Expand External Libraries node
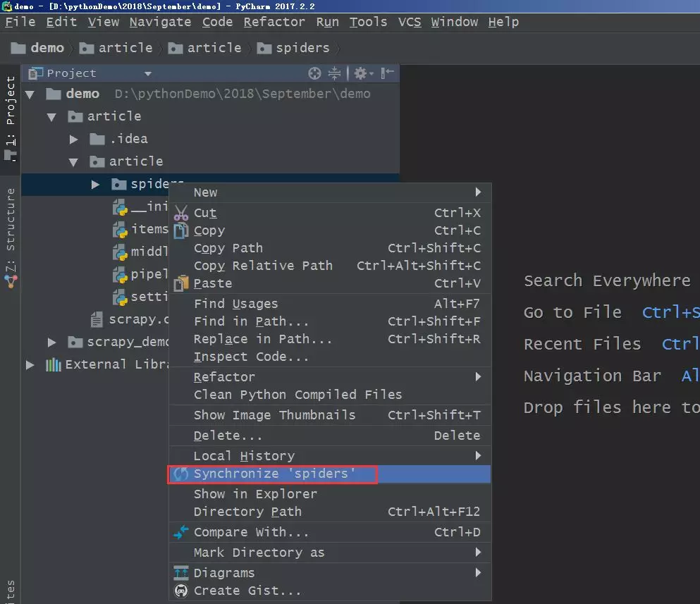The image size is (700, 604). click(x=30, y=364)
